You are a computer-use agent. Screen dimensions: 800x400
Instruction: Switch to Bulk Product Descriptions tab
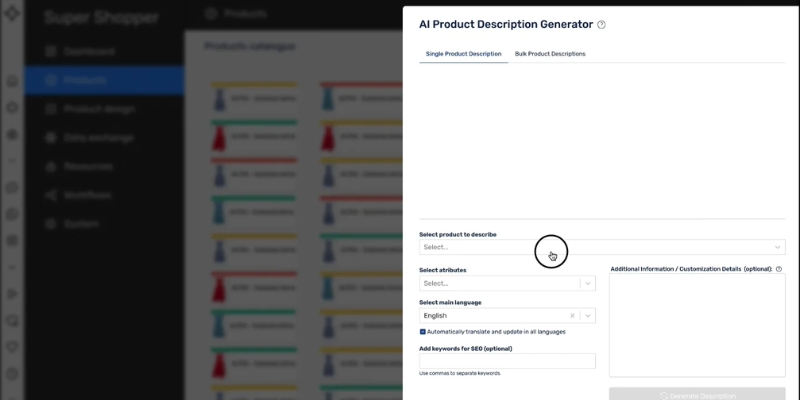coord(549,54)
